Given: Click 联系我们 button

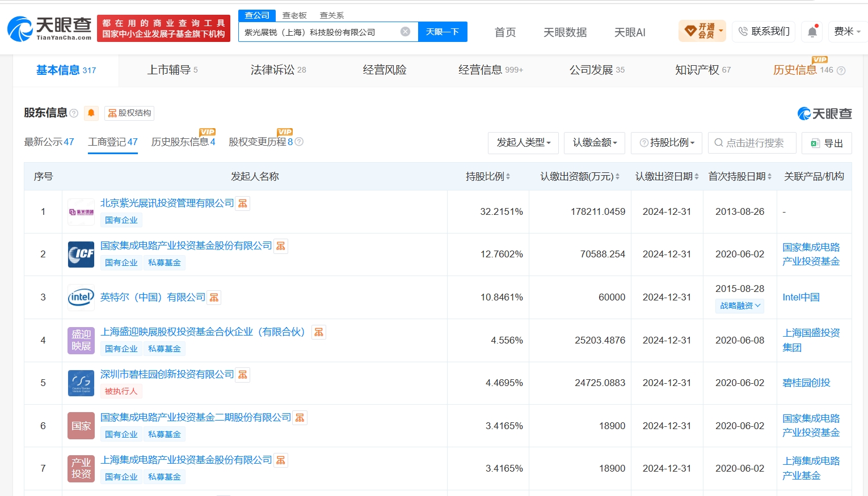Looking at the screenshot, I should pyautogui.click(x=764, y=32).
